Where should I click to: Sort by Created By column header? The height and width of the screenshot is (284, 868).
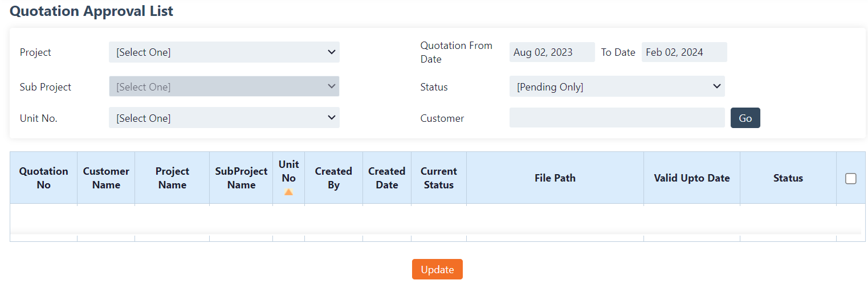pyautogui.click(x=333, y=178)
